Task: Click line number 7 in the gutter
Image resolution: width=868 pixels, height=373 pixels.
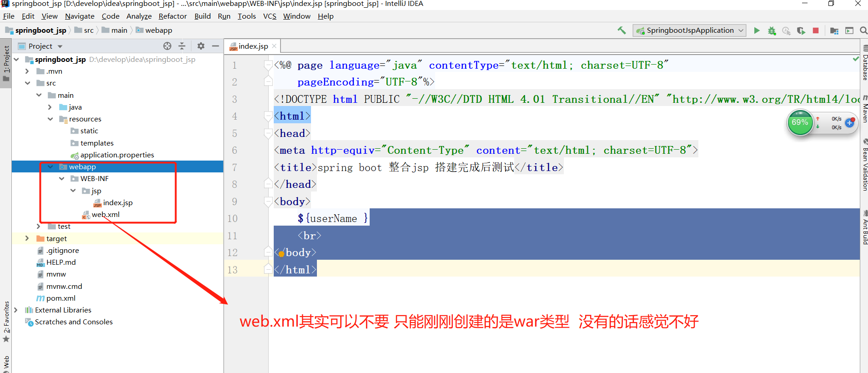Action: click(x=235, y=167)
